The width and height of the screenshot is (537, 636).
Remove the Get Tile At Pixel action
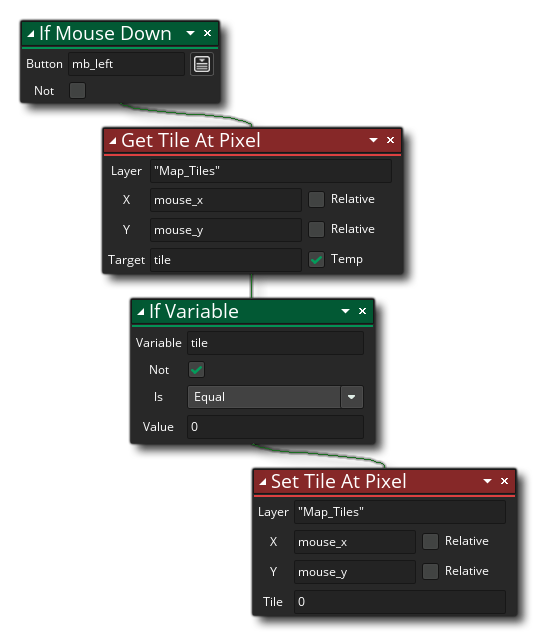pos(390,140)
